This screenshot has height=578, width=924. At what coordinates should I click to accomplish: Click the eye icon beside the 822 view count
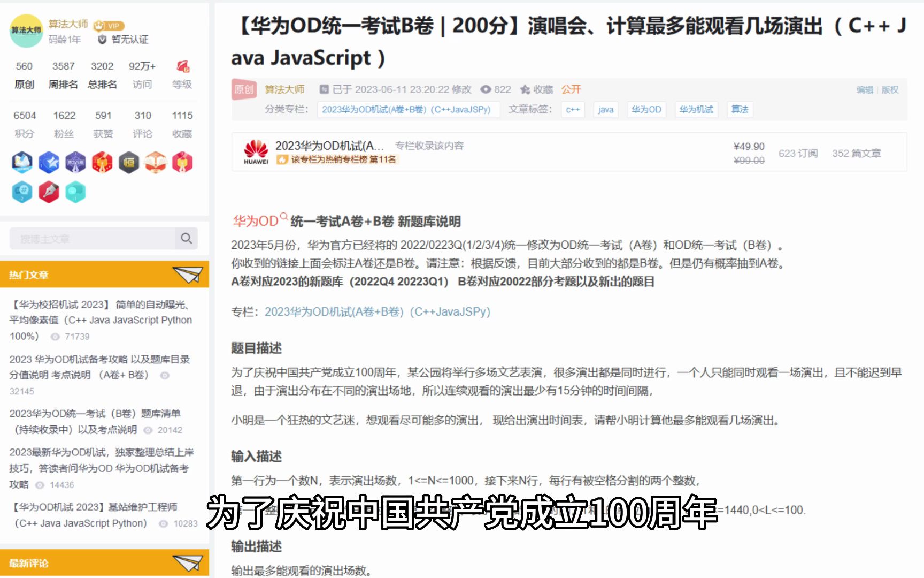(485, 89)
